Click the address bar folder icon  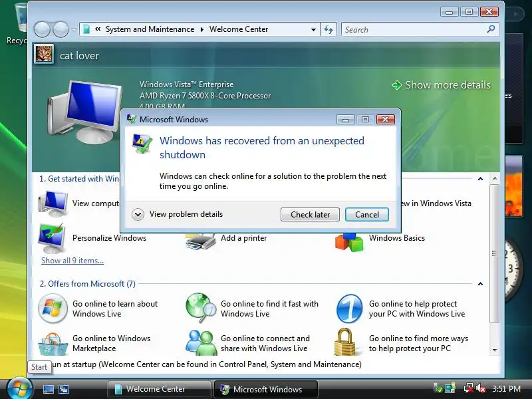pos(87,29)
